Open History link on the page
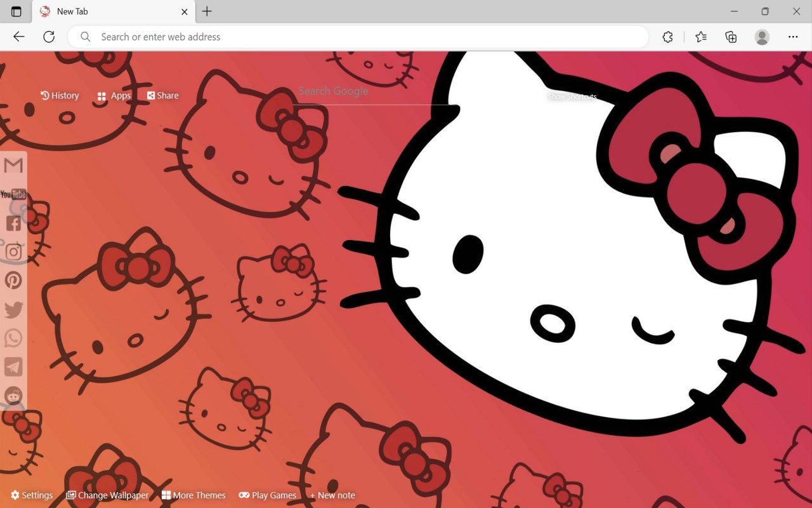Image resolution: width=812 pixels, height=508 pixels. 60,96
